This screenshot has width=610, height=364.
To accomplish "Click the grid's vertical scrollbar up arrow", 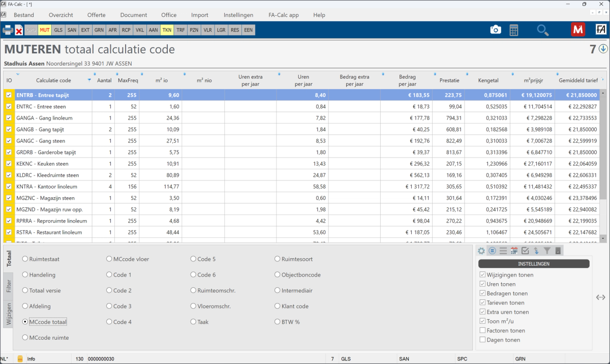I will 603,93.
